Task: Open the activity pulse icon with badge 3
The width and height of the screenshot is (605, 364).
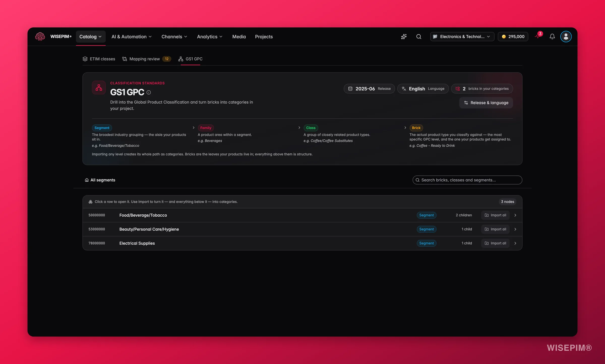Action: click(538, 36)
